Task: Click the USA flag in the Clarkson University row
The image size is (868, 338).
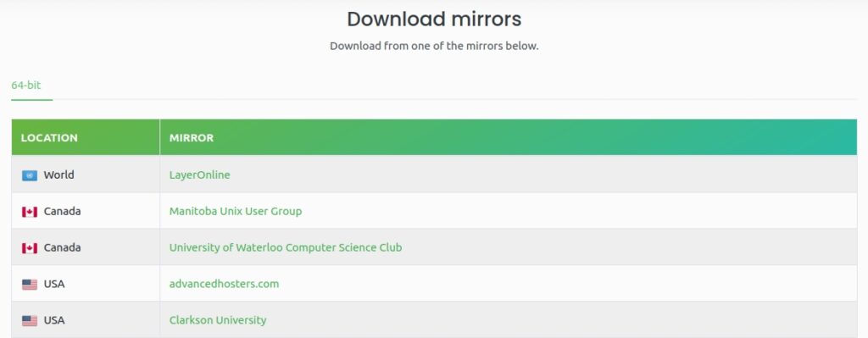Action: tap(30, 320)
